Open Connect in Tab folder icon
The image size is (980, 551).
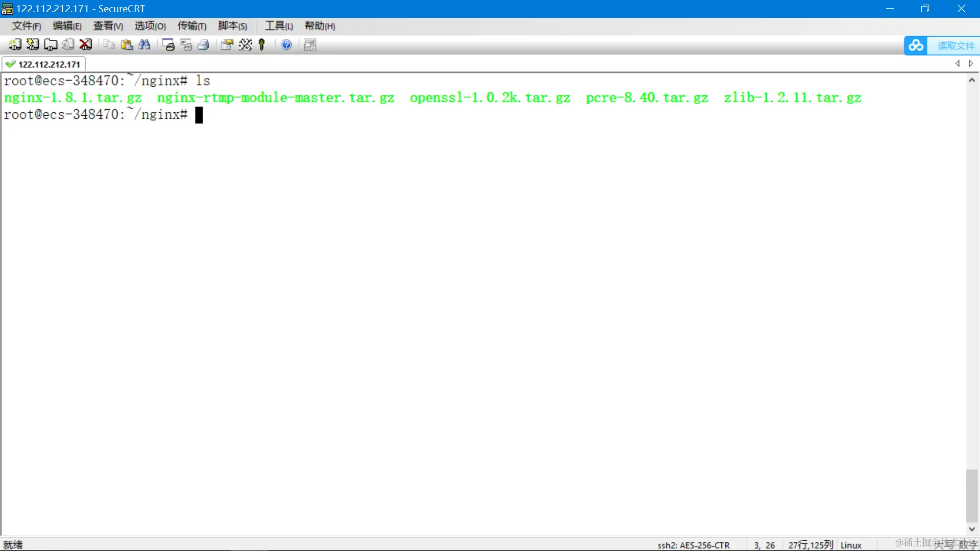point(51,45)
